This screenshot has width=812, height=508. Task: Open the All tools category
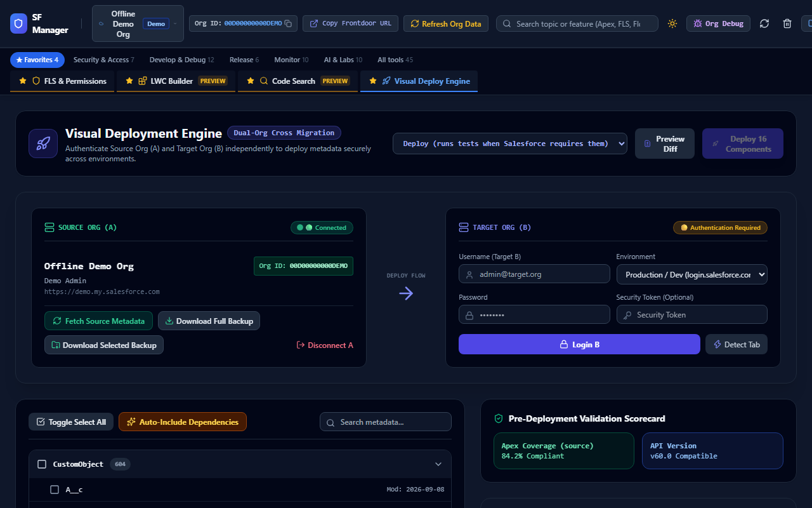click(395, 60)
